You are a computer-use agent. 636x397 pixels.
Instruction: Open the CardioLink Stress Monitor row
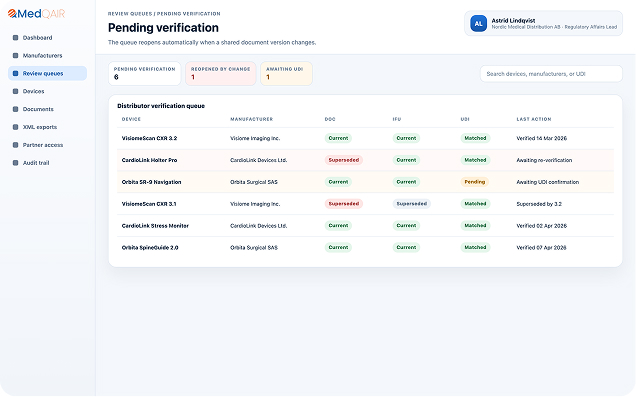tap(365, 226)
